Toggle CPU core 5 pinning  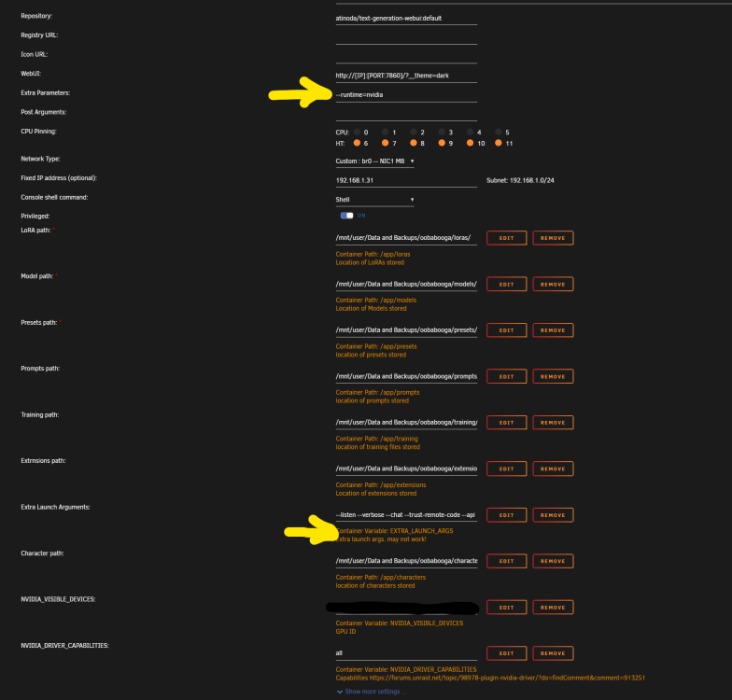(499, 133)
